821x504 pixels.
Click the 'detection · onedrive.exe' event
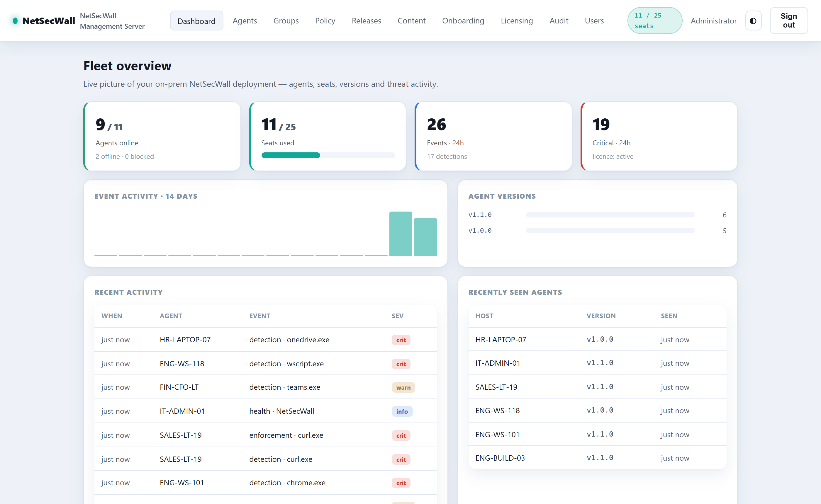pyautogui.click(x=289, y=340)
